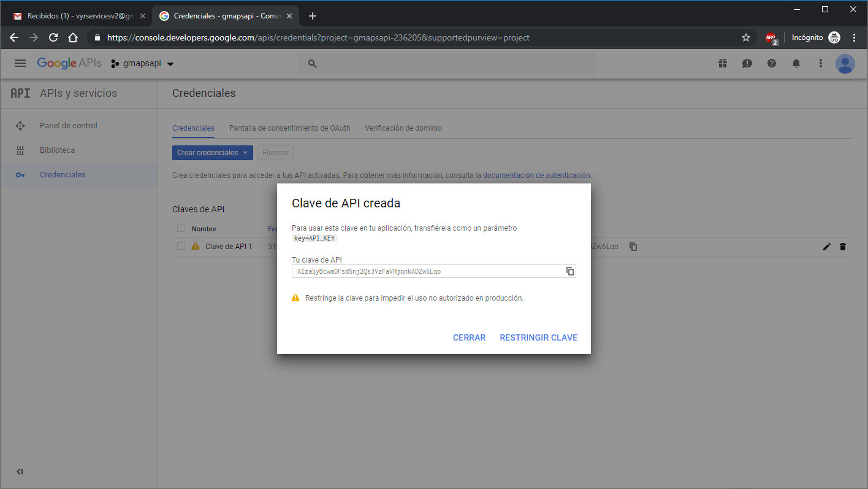This screenshot has height=489, width=868.
Task: Delete Clave de API 1 with trash icon
Action: pos(842,247)
